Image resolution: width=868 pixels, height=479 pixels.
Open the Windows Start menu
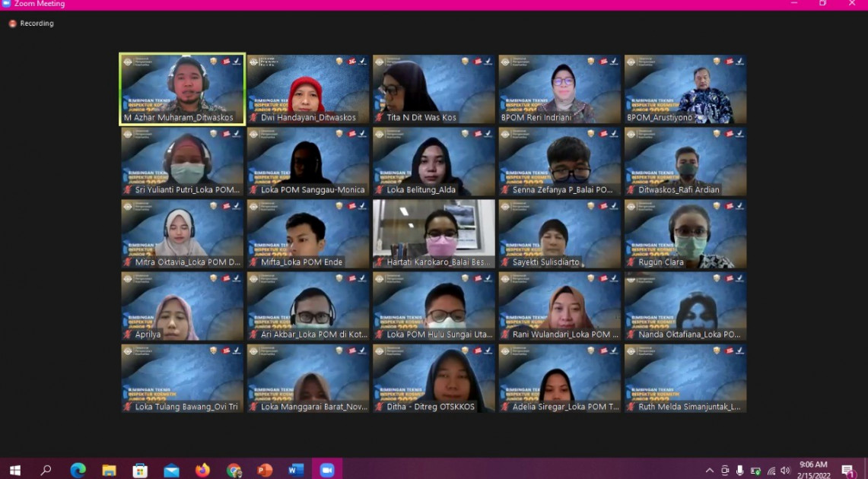click(x=14, y=470)
